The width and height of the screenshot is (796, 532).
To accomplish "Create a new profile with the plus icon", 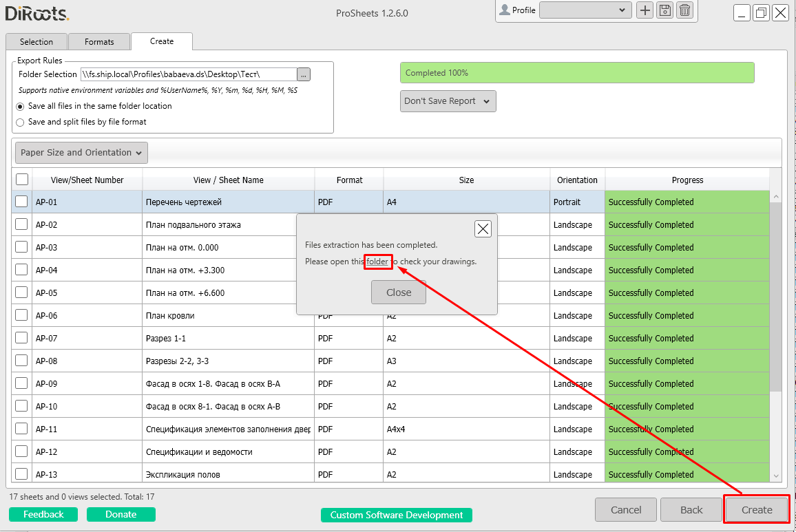I will (645, 10).
